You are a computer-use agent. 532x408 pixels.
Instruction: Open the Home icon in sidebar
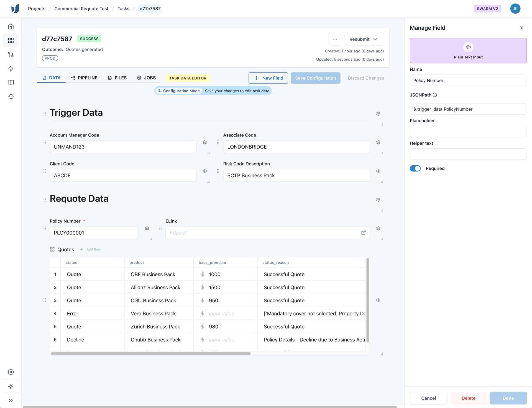coord(11,26)
